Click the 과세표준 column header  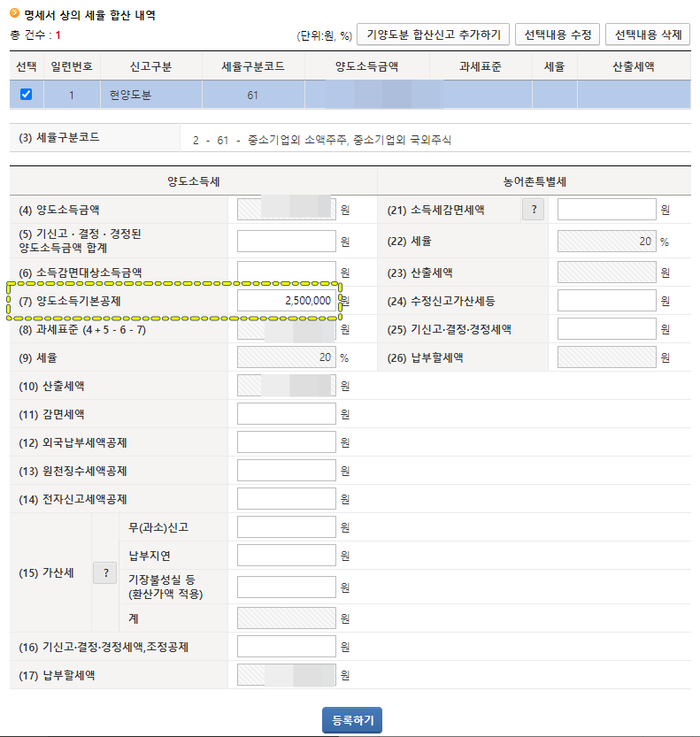click(481, 66)
